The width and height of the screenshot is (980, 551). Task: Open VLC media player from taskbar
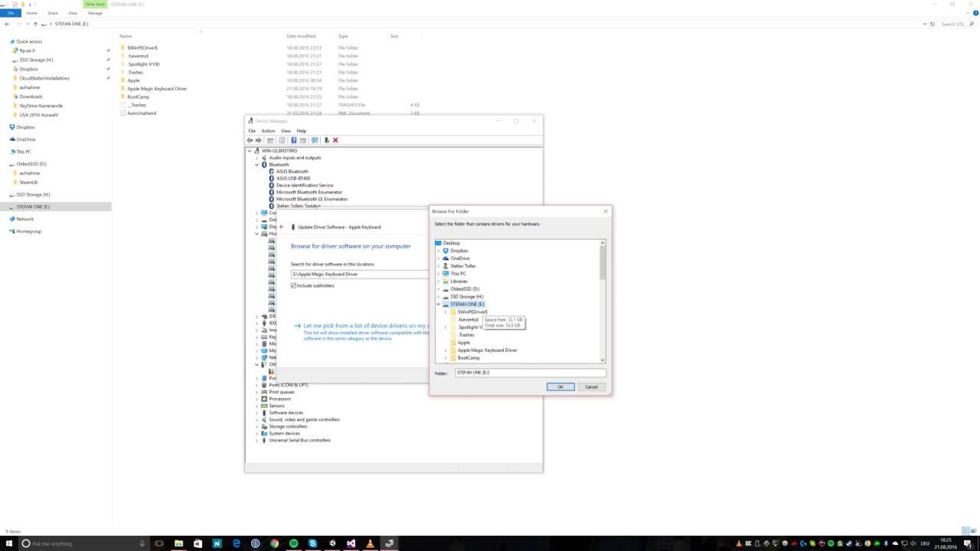coord(370,543)
